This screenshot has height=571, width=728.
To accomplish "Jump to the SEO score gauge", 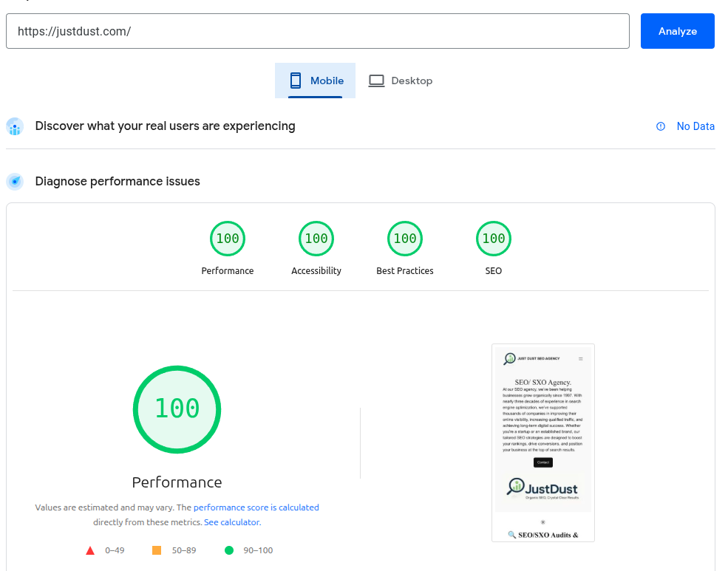I will point(494,239).
